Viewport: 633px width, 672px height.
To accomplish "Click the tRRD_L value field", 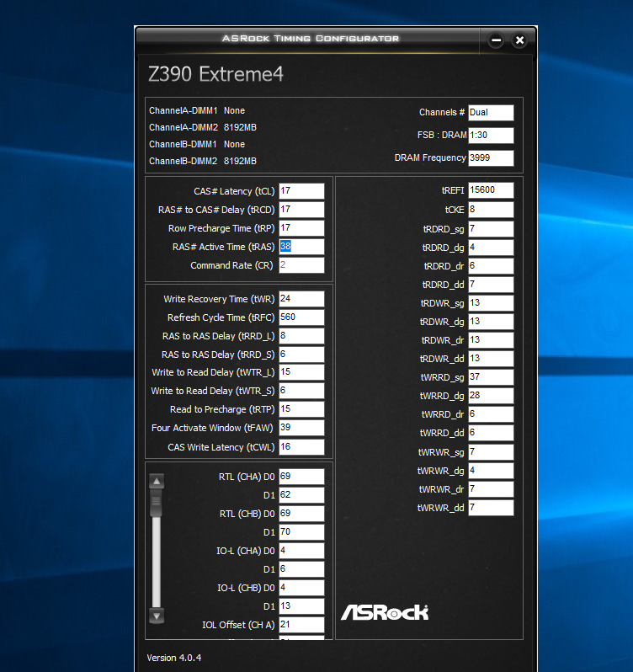I will point(301,336).
